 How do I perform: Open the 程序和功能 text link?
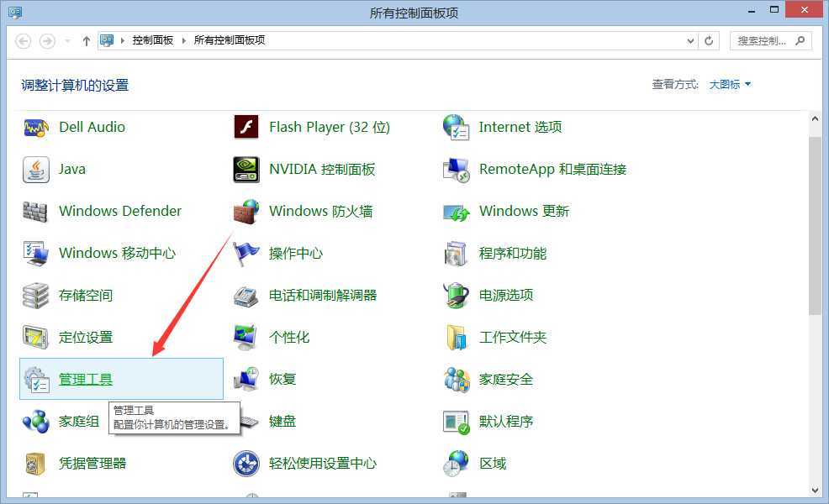(x=512, y=254)
